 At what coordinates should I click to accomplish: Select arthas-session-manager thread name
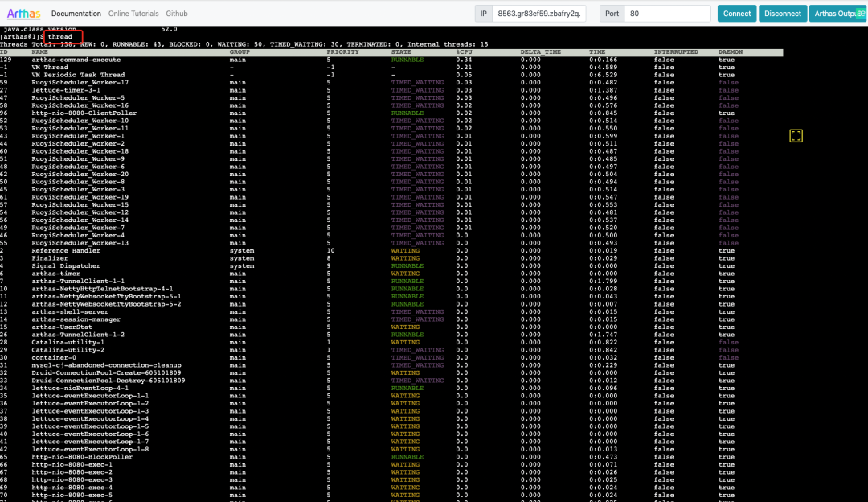(76, 319)
